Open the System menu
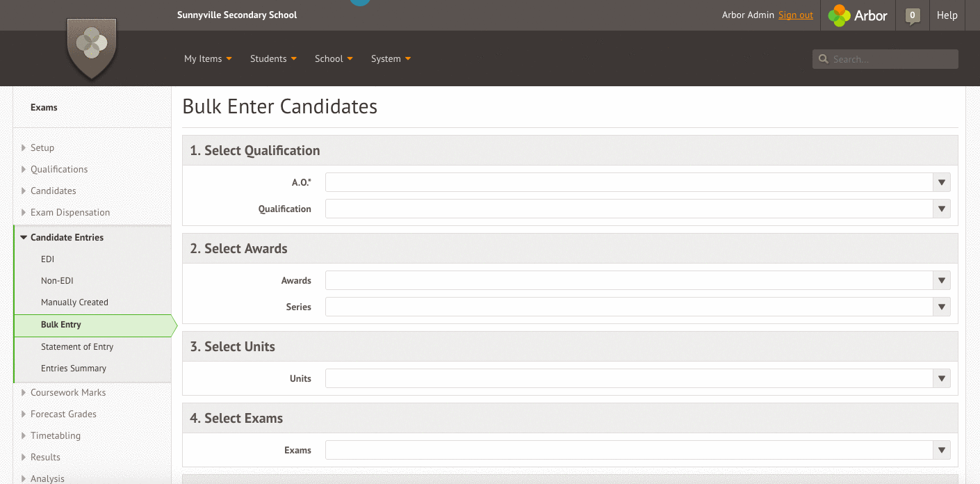Screen dimensions: 980x484 click(391, 59)
